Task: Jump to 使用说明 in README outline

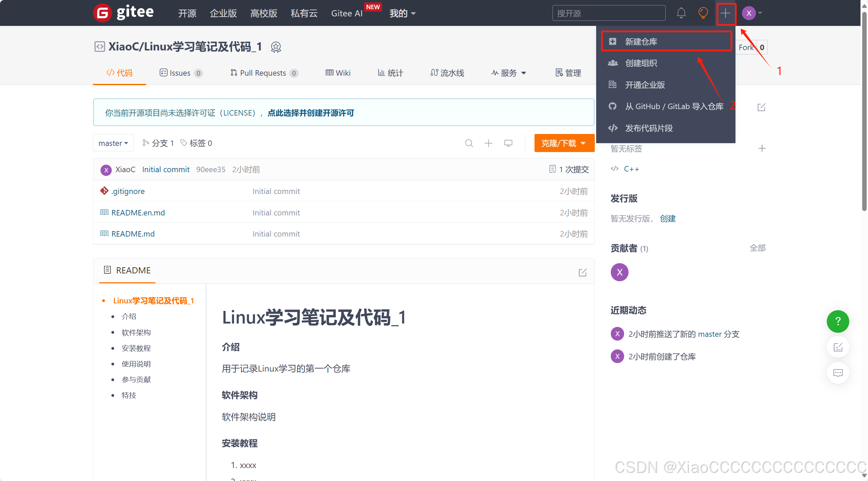Action: [136, 364]
